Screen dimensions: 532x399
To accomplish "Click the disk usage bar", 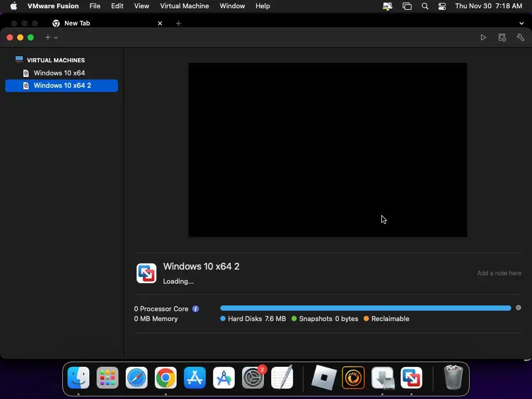I will [x=365, y=308].
